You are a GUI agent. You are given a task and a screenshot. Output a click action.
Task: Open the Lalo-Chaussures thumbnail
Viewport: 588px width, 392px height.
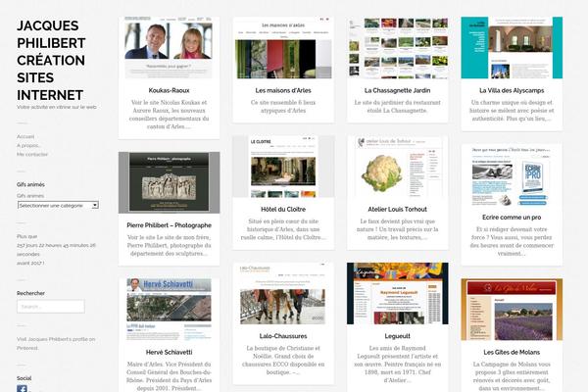click(x=283, y=294)
